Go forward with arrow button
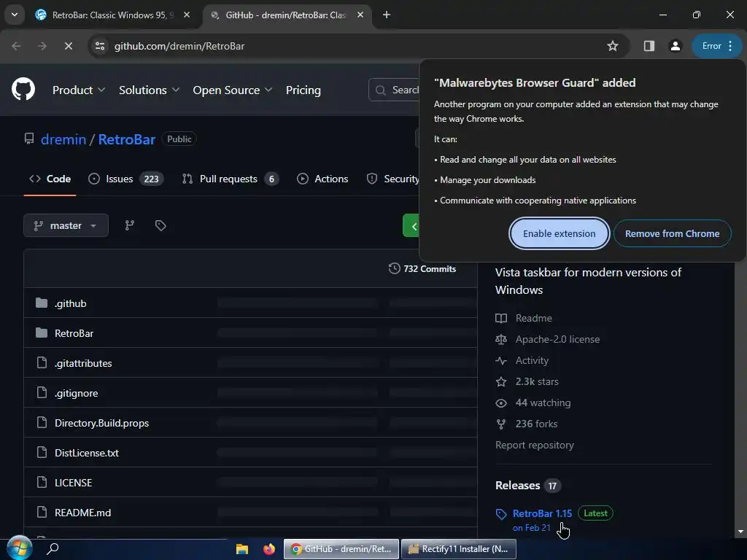This screenshot has height=560, width=747. pos(42,46)
